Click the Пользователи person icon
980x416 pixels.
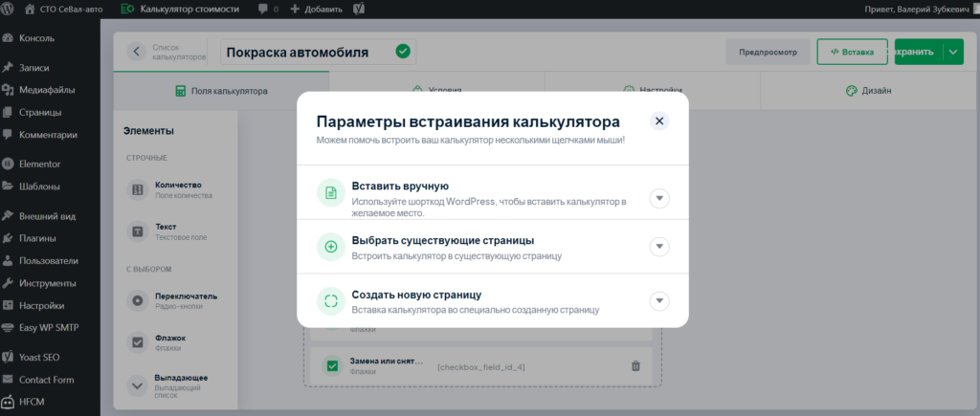pos(8,260)
